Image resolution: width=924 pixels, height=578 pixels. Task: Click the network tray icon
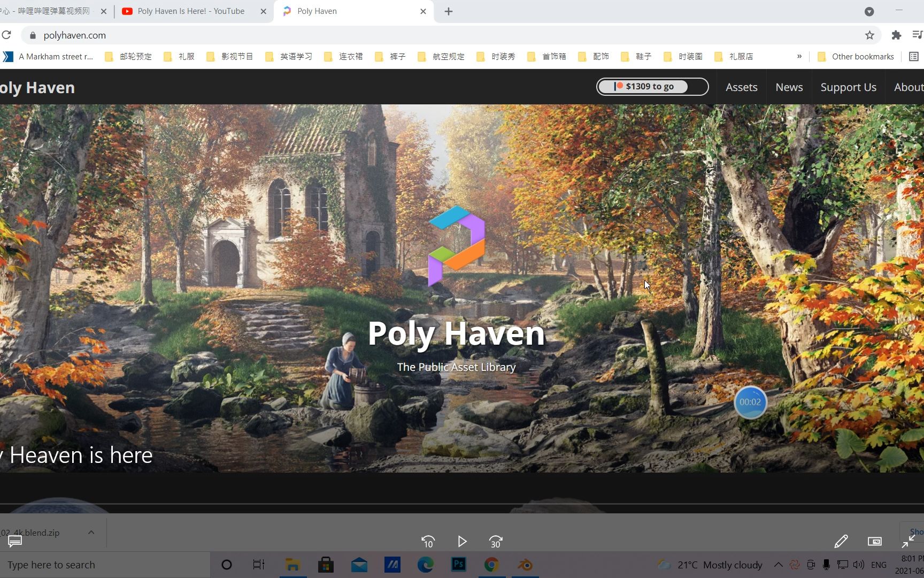(843, 565)
